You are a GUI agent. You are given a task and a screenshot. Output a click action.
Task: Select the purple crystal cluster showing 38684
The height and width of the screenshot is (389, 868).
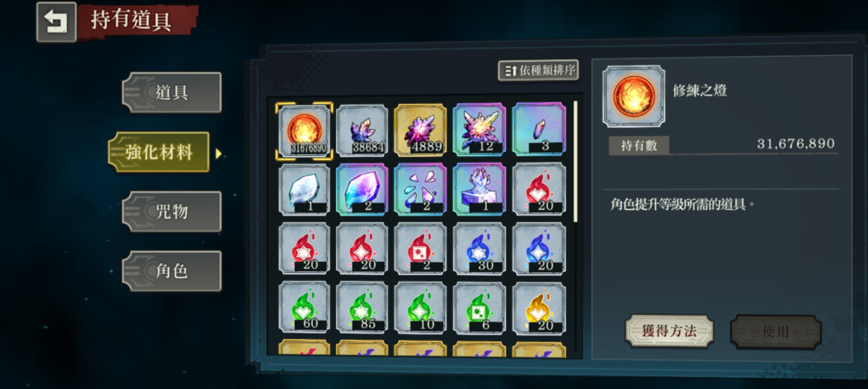pos(362,131)
